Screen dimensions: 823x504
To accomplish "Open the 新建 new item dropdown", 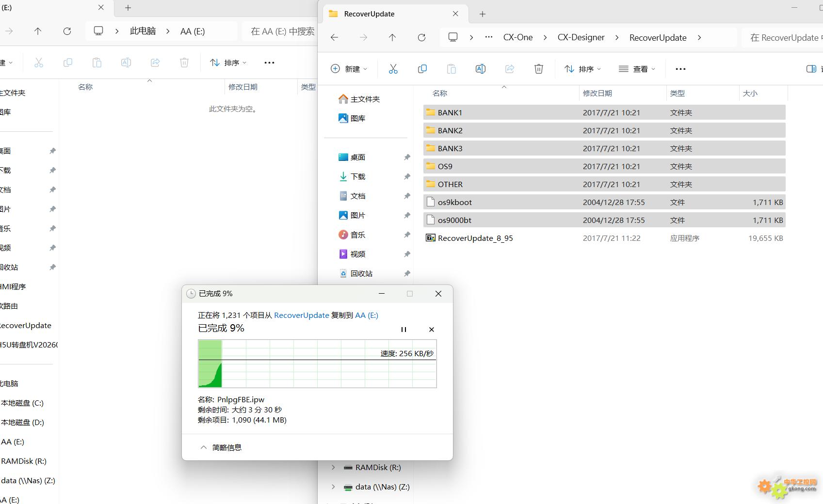I will click(349, 69).
